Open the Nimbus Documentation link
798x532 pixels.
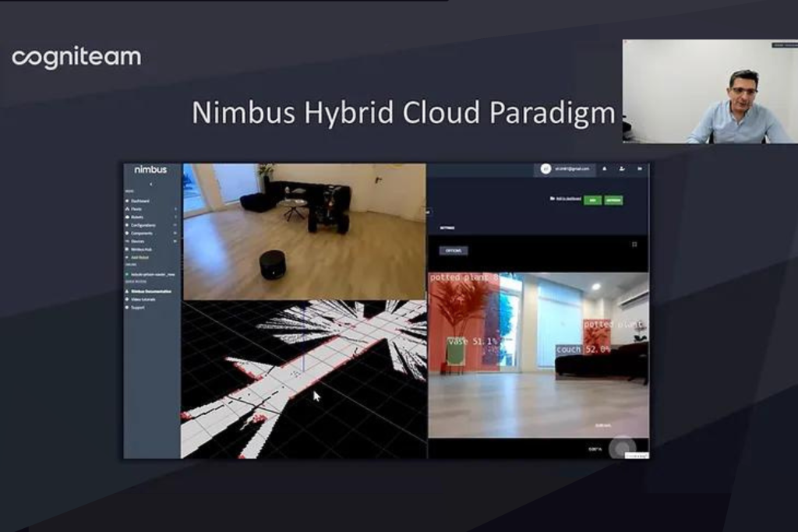[151, 291]
